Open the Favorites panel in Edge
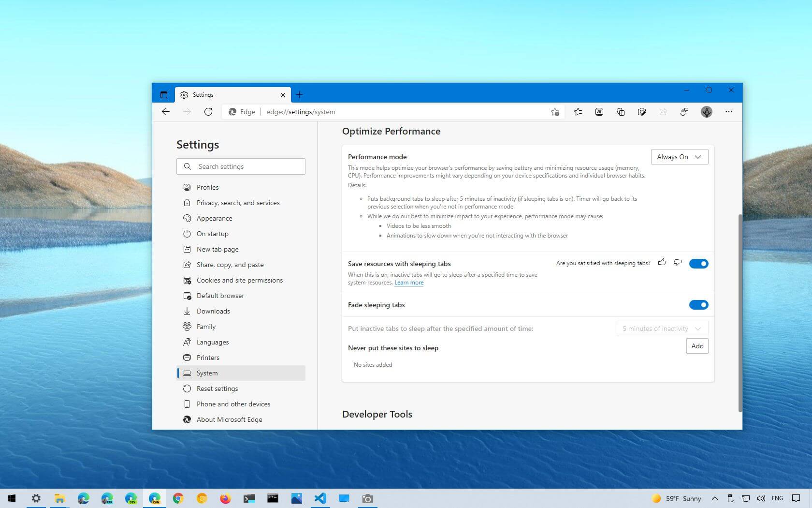812x508 pixels. (x=578, y=112)
